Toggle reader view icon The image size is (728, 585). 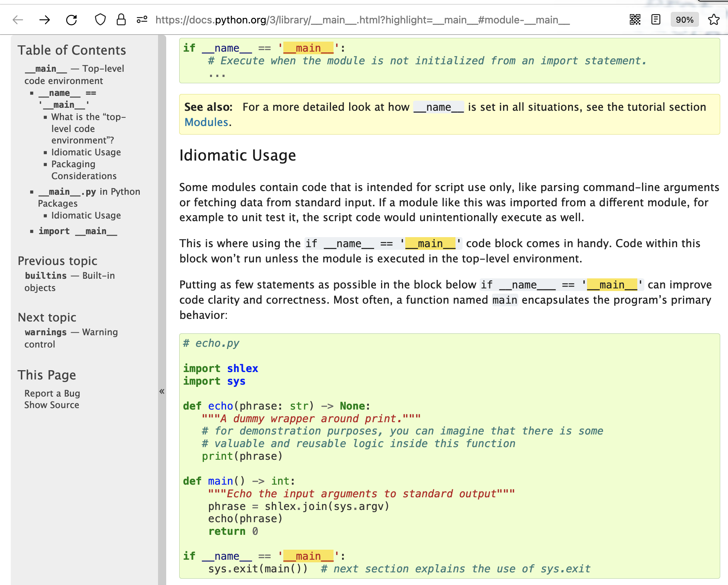point(656,20)
